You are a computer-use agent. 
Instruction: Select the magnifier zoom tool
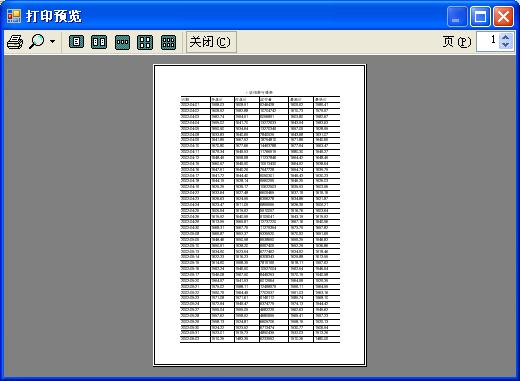[x=37, y=42]
